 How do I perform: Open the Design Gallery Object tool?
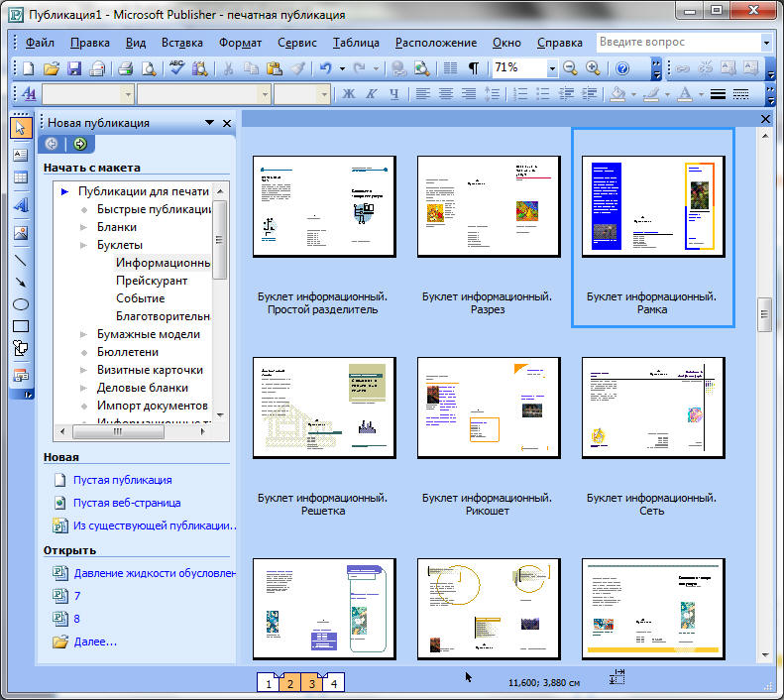click(x=21, y=375)
